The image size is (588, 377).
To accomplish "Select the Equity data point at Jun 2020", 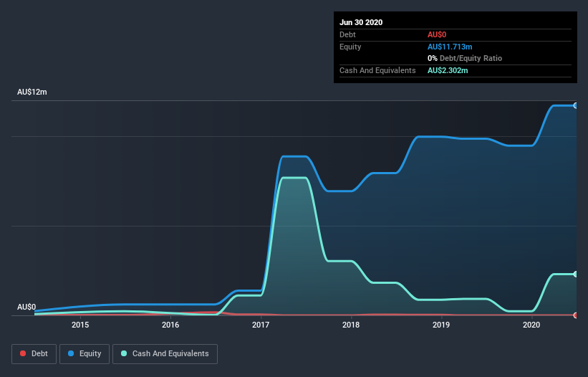I will (x=576, y=106).
